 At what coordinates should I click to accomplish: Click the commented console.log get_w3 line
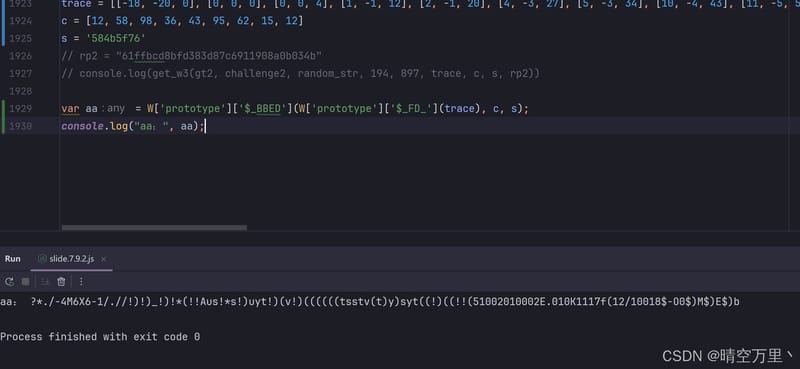click(301, 73)
